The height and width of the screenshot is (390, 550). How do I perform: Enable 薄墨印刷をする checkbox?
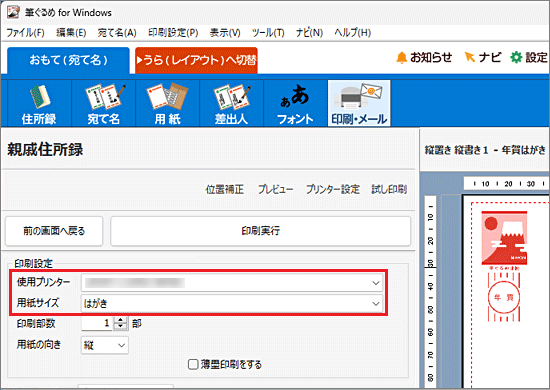[x=193, y=364]
